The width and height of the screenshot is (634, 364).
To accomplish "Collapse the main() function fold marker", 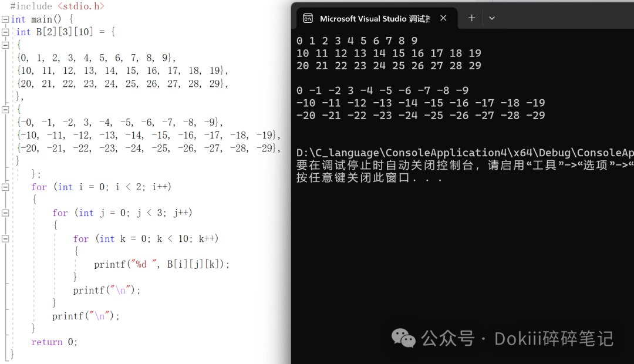I will [6, 19].
